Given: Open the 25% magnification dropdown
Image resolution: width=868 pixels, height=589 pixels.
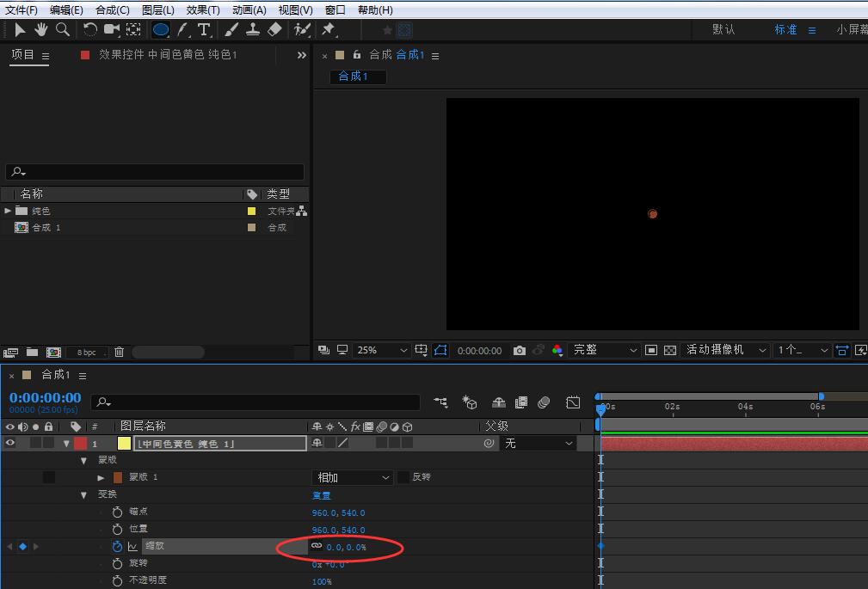Looking at the screenshot, I should click(x=383, y=351).
